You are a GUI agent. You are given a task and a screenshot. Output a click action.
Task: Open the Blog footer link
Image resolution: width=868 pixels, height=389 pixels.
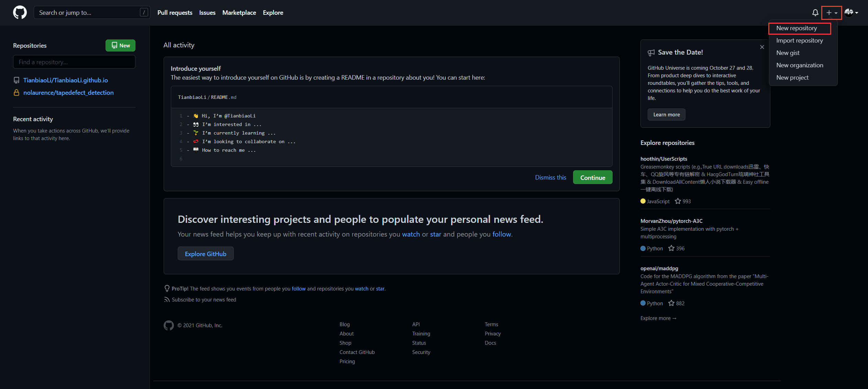[x=344, y=324]
